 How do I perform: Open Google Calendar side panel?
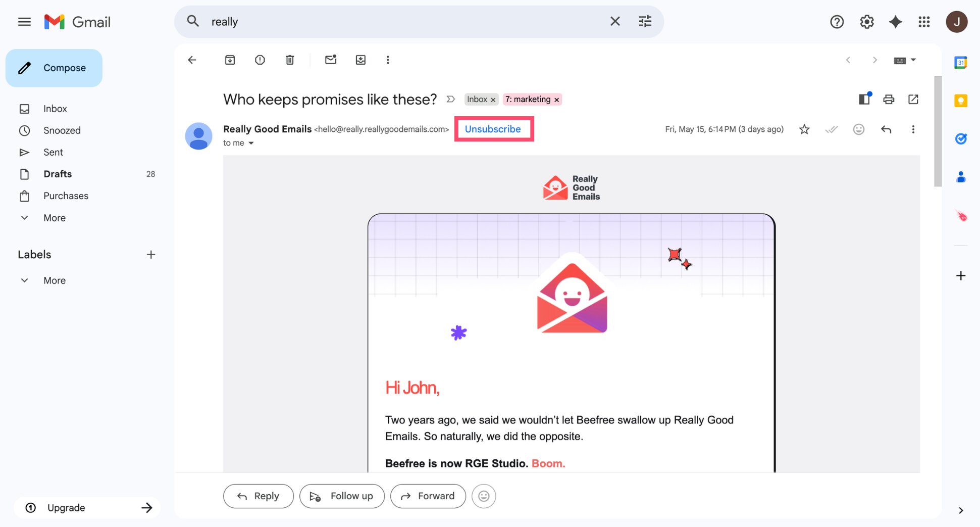click(x=960, y=63)
